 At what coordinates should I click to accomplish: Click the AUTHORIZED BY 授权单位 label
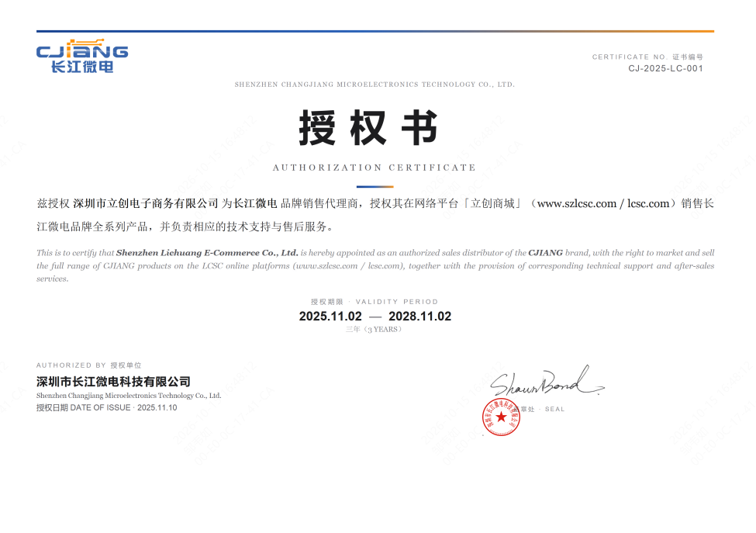[88, 365]
